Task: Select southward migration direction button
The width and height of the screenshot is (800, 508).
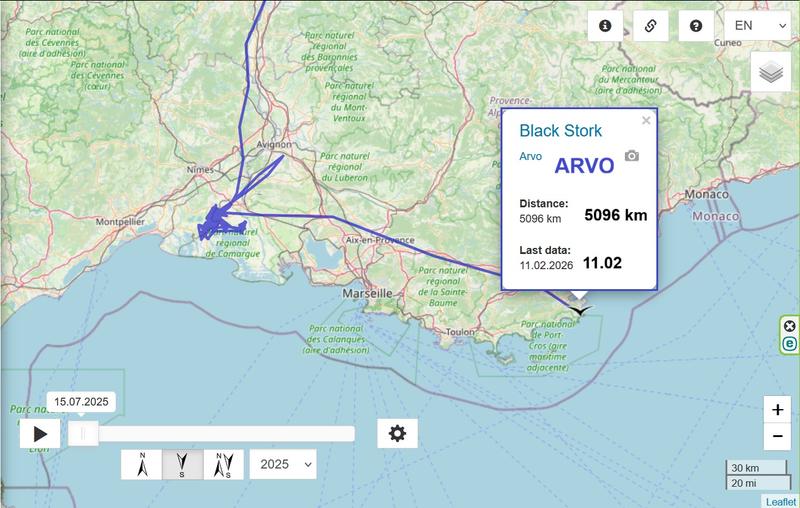Action: point(183,465)
